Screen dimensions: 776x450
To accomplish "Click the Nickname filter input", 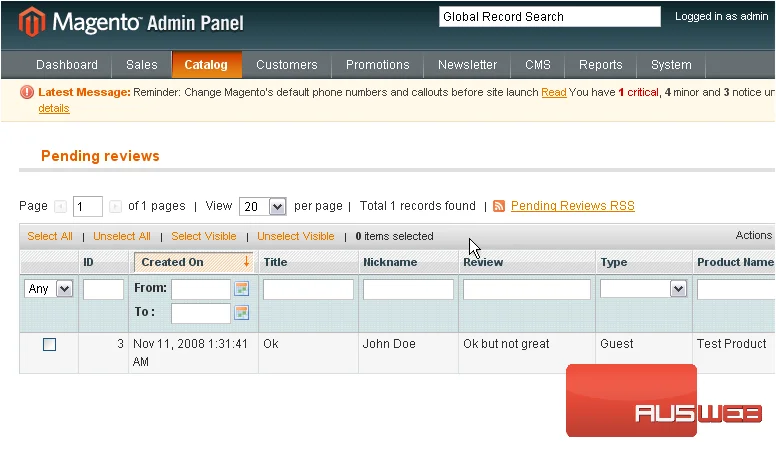I will point(408,289).
